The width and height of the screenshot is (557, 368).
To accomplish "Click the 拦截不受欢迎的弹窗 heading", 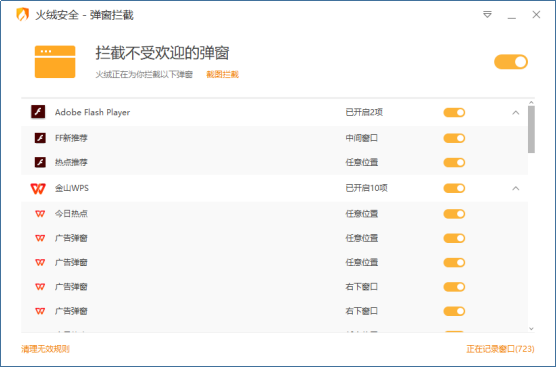I will [x=162, y=53].
